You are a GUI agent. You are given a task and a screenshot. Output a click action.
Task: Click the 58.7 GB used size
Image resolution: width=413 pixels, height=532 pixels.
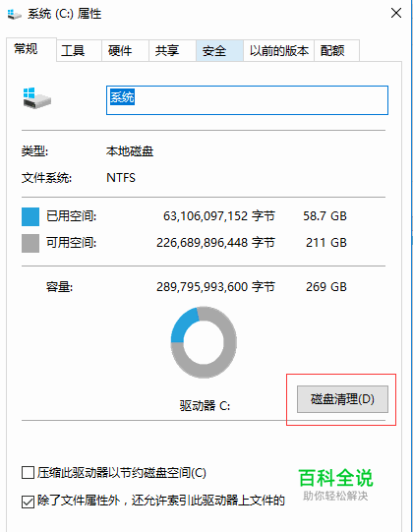324,216
